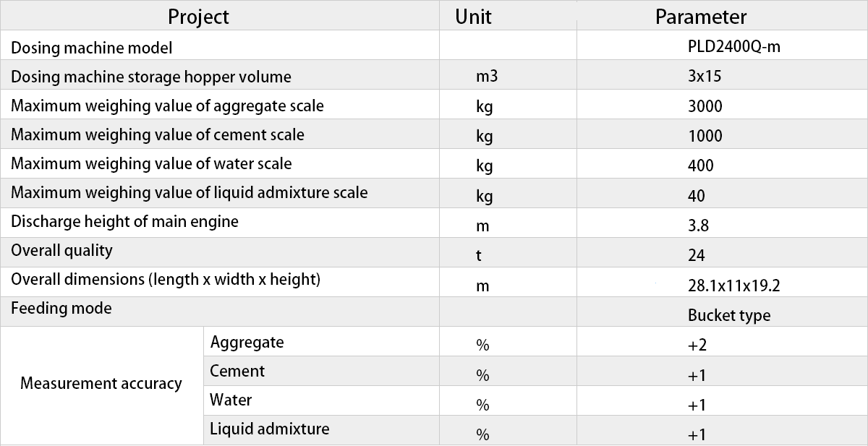Click the Water accuracy sub-row label
The height and width of the screenshot is (446, 868).
click(231, 400)
